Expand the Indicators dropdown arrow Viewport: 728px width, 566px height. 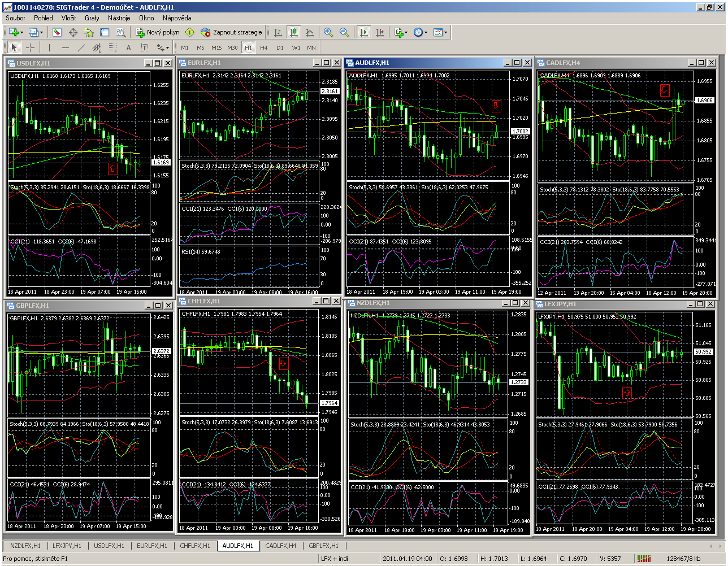click(406, 32)
